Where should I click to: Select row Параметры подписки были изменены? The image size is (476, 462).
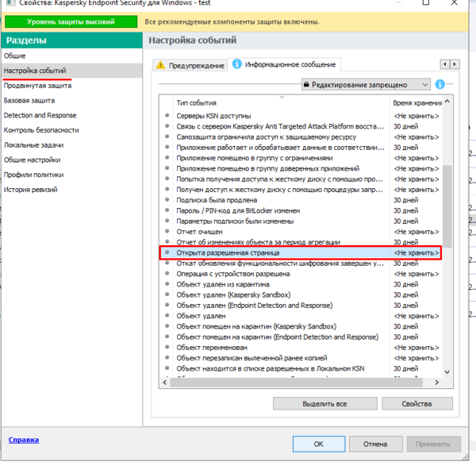(x=301, y=221)
